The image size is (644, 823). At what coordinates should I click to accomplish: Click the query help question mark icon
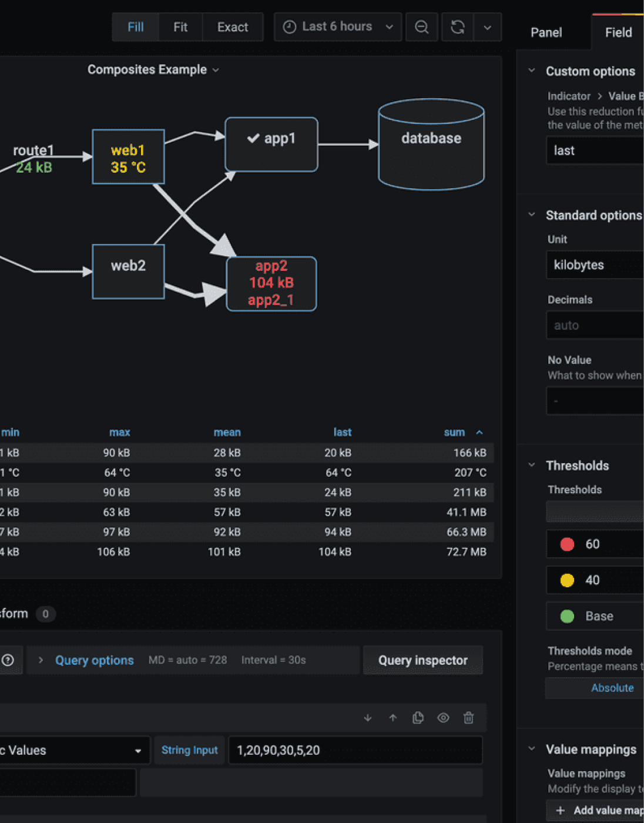coord(8,660)
